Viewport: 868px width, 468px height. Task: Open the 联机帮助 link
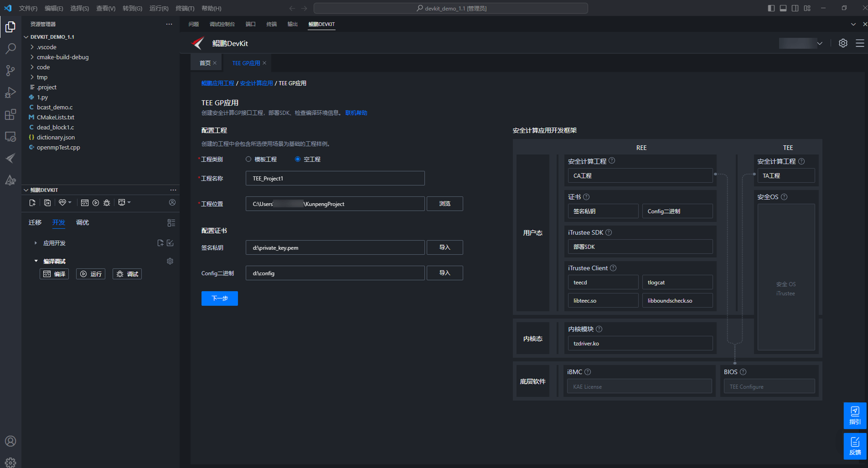tap(356, 113)
